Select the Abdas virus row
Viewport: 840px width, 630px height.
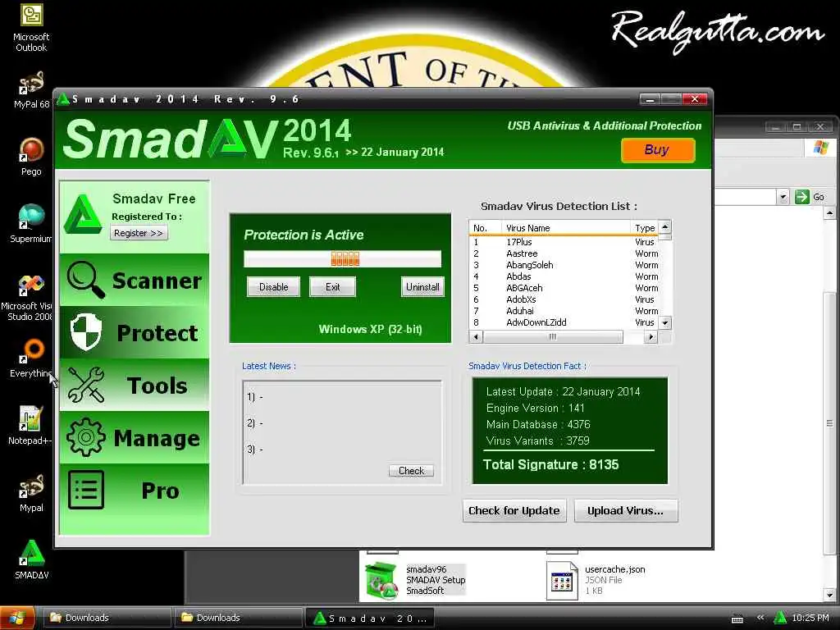[564, 276]
